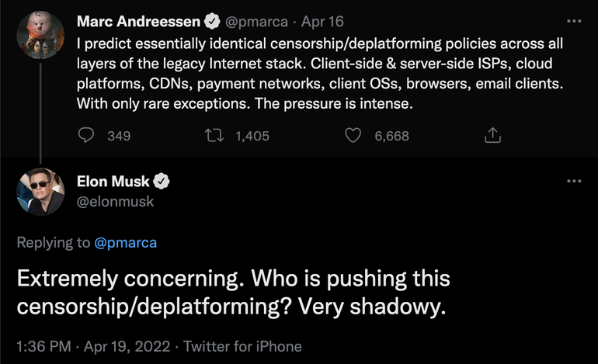
Task: Open Marc Andreessen's profile picture
Action: (x=39, y=36)
